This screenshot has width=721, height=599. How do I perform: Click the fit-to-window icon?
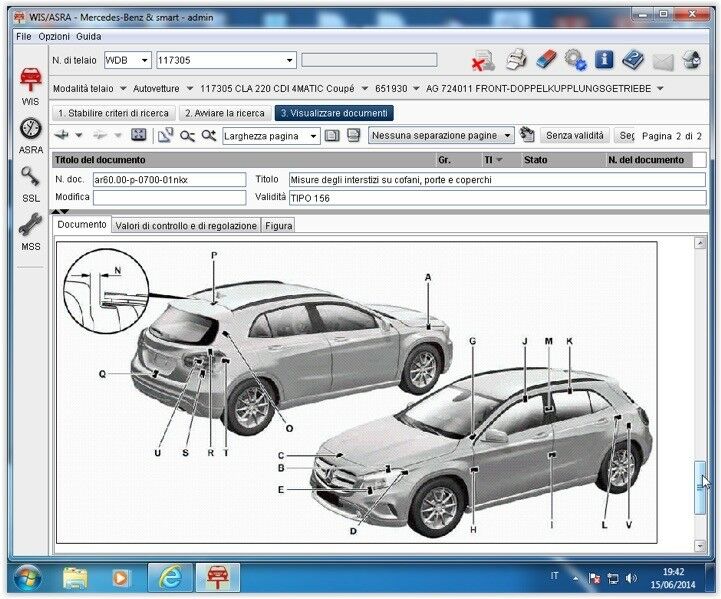point(138,135)
